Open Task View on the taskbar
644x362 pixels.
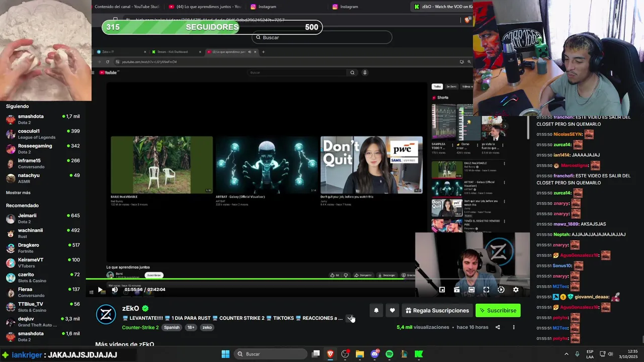316,354
